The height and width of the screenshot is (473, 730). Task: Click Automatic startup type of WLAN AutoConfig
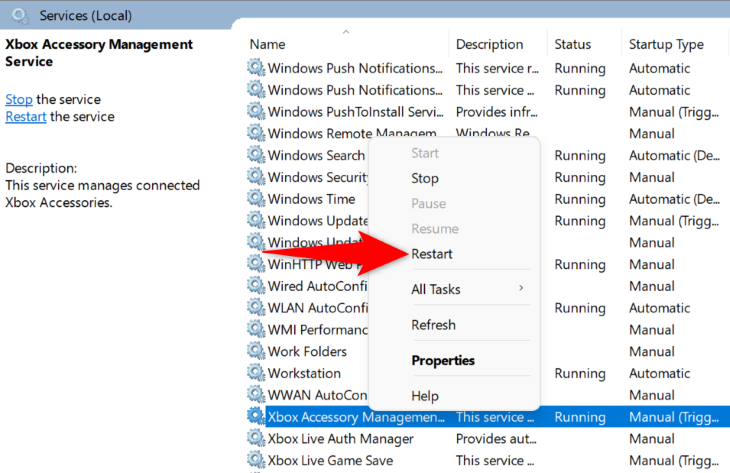point(659,308)
